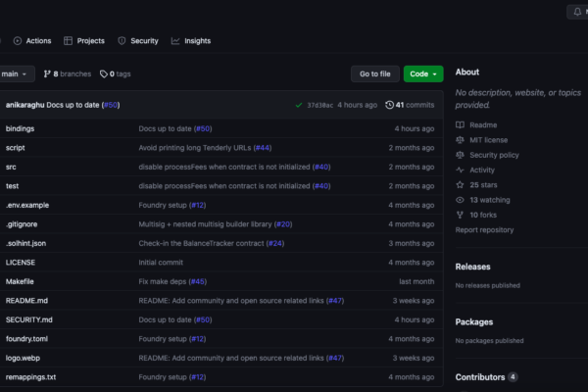Open foundry.toml file
The image size is (588, 392).
point(26,339)
